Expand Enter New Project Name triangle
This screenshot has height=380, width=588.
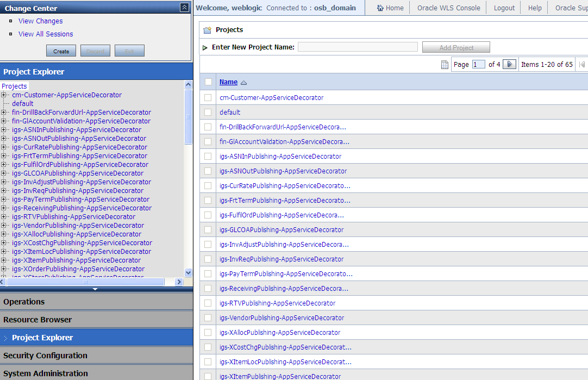click(x=205, y=48)
